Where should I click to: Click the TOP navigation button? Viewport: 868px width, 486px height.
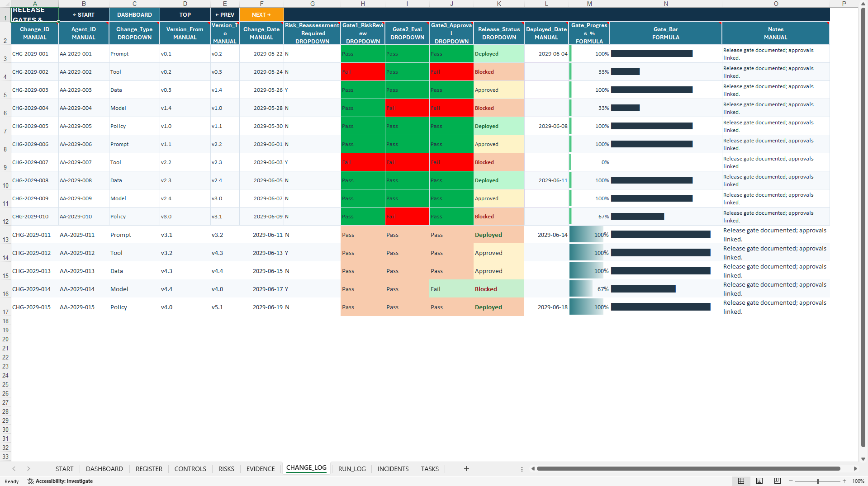point(185,15)
